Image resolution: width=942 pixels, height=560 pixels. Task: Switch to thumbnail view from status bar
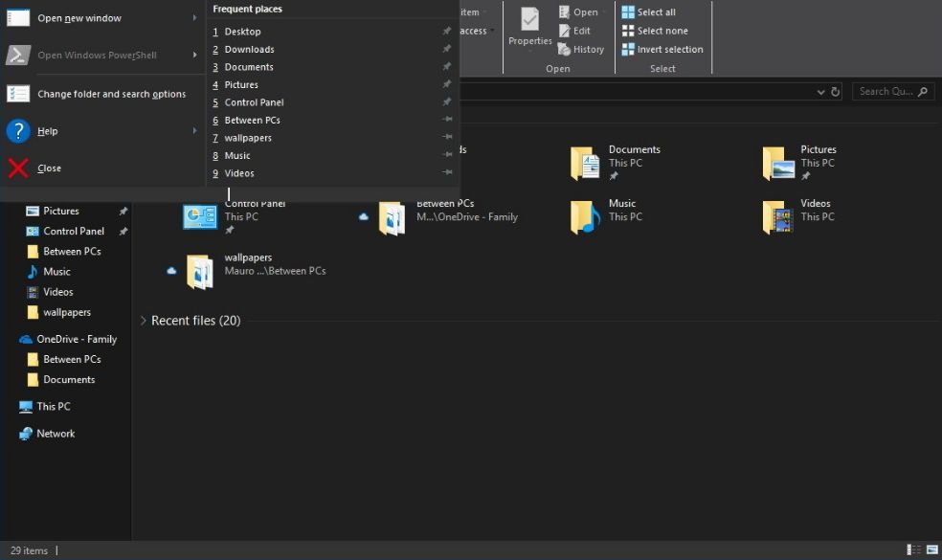pos(931,549)
